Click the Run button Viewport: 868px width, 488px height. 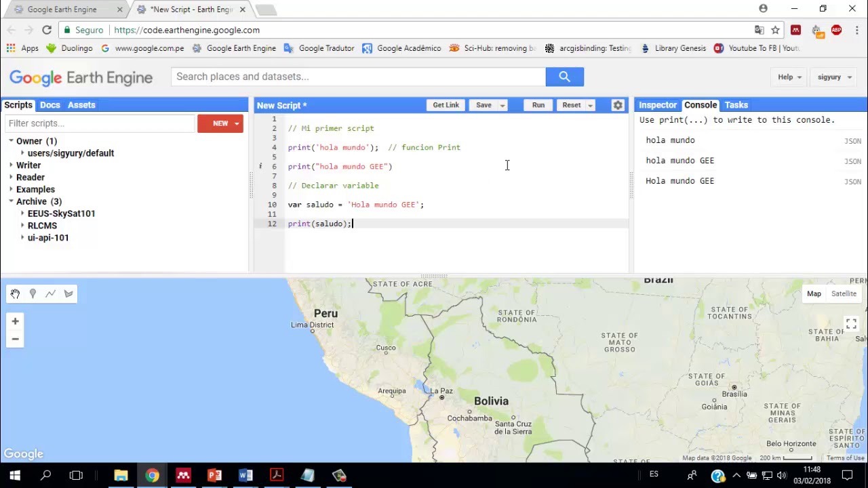[538, 105]
